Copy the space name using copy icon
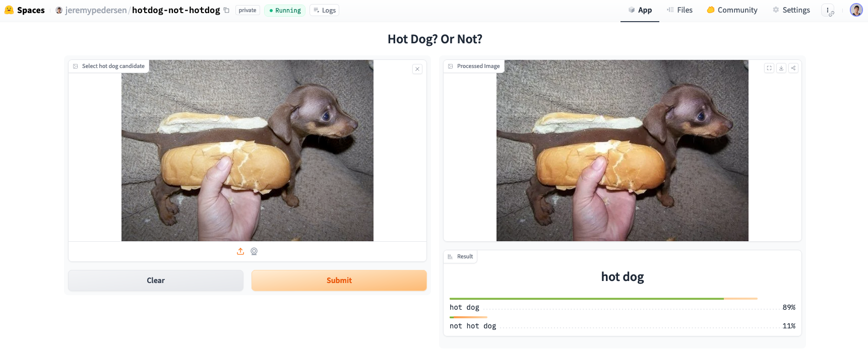 (x=225, y=9)
